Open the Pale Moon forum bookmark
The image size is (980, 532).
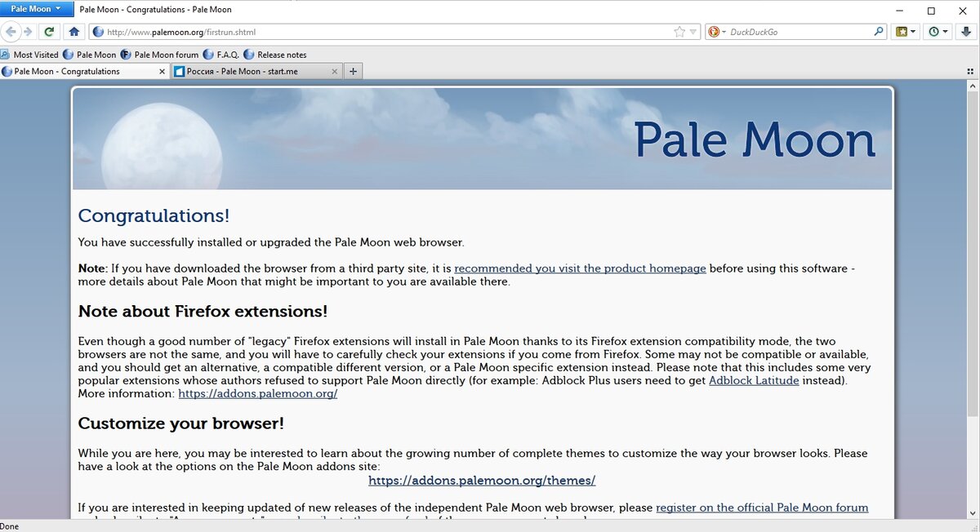[x=159, y=55]
